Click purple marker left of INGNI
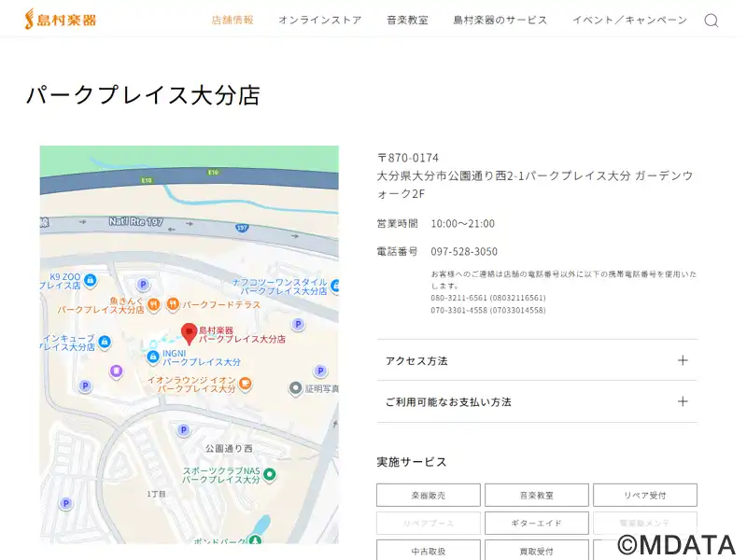 (116, 371)
